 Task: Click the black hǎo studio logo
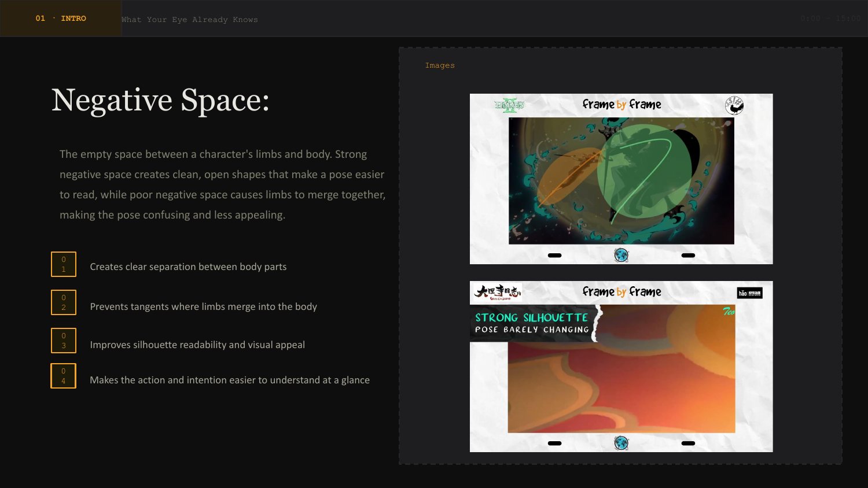(750, 293)
